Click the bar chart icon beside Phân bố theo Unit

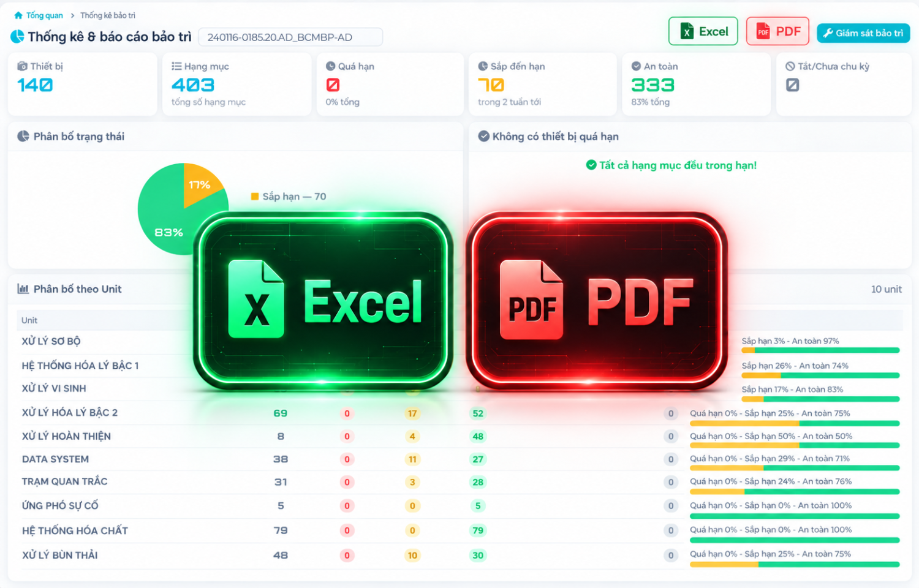23,289
